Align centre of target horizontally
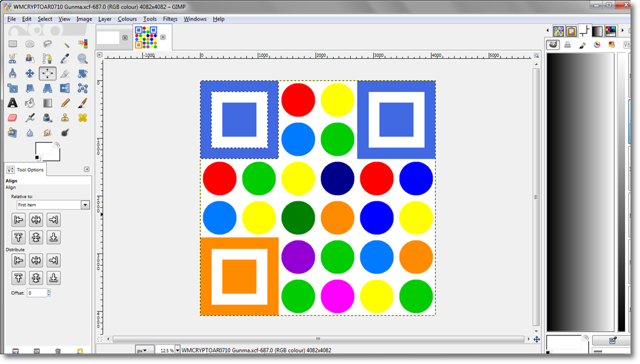The width and height of the screenshot is (640, 364). [36, 220]
